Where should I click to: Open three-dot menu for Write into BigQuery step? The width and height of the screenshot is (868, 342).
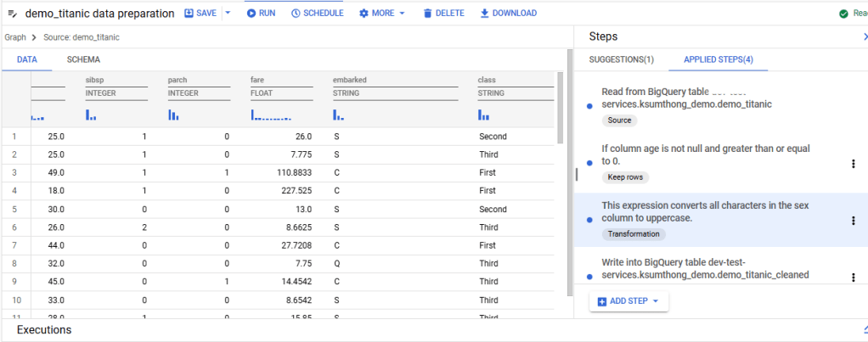pyautogui.click(x=854, y=277)
